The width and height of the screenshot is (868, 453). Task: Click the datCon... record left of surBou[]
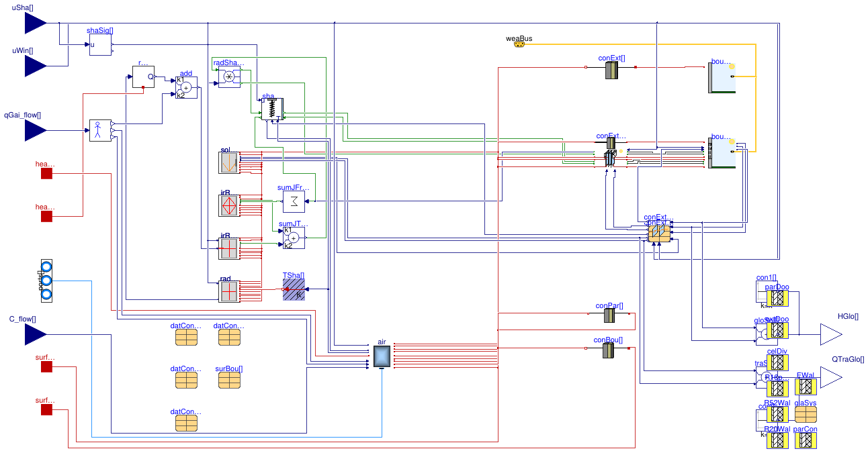(186, 380)
